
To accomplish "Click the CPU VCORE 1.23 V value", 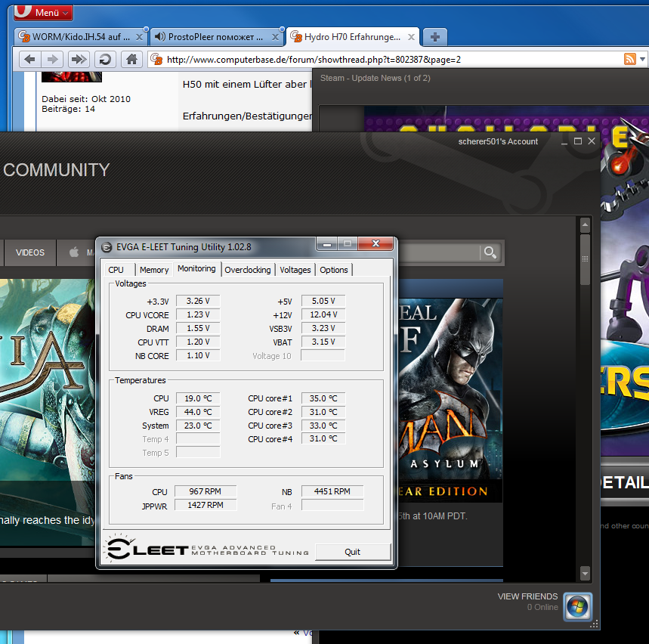I will (198, 314).
